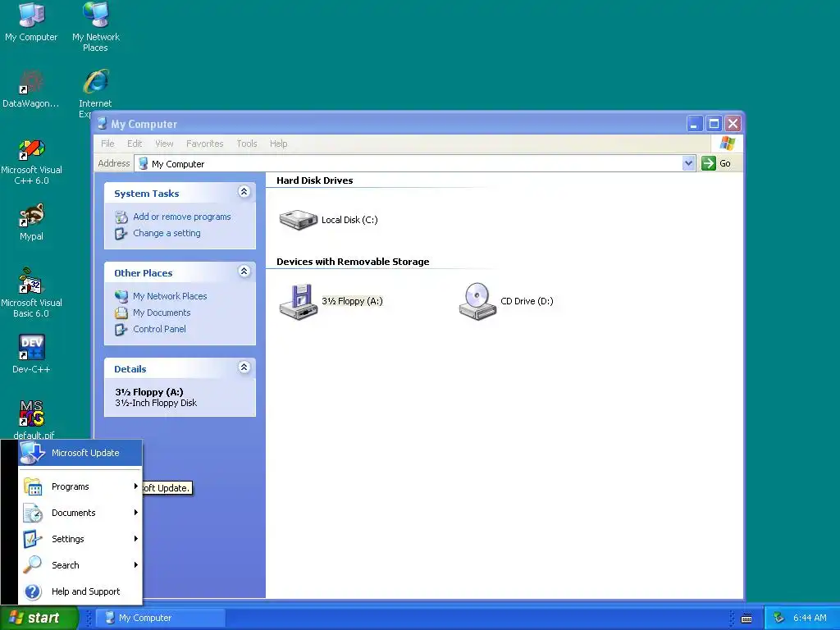Expand the Search submenu arrow

tap(136, 564)
